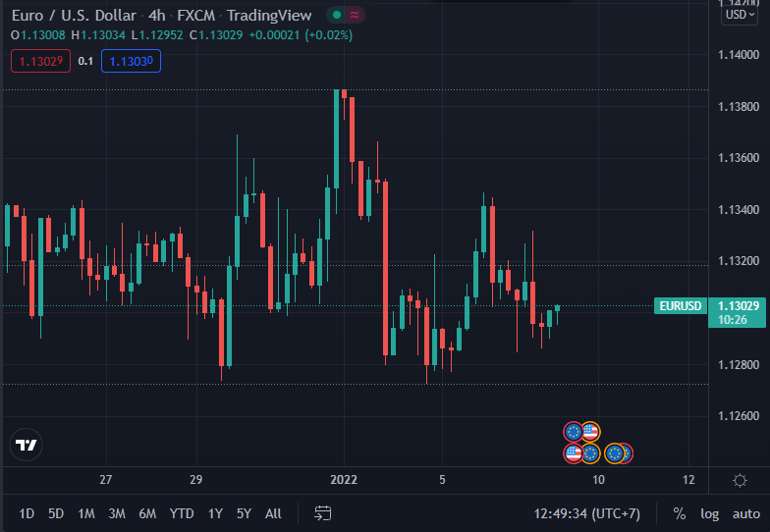The height and width of the screenshot is (532, 770).
Task: Select the All time range
Action: point(273,514)
